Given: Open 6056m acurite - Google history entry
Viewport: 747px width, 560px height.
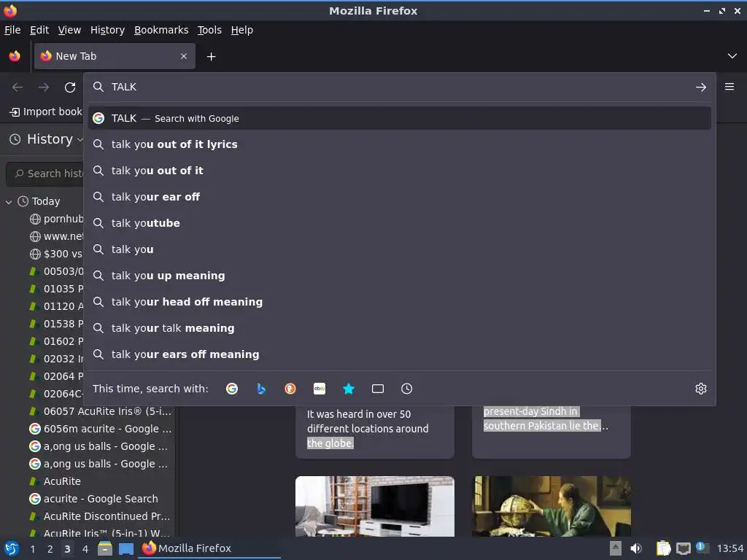Looking at the screenshot, I should pyautogui.click(x=100, y=429).
